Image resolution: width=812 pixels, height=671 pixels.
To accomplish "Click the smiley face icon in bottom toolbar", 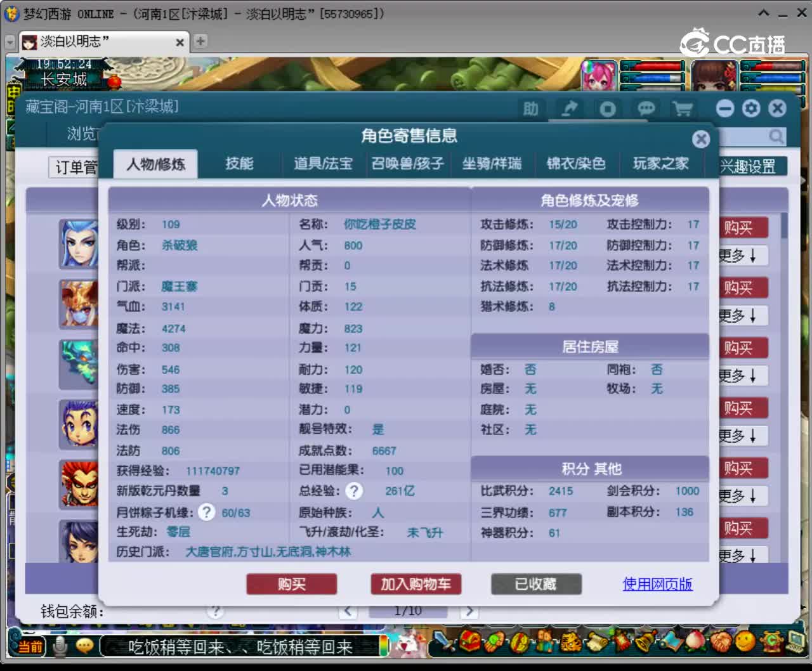I will 746,642.
